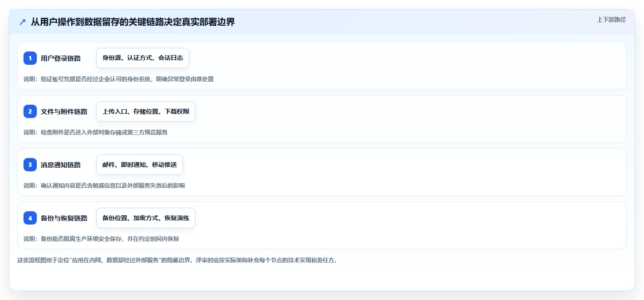Click the step 3 number badge

[30, 165]
